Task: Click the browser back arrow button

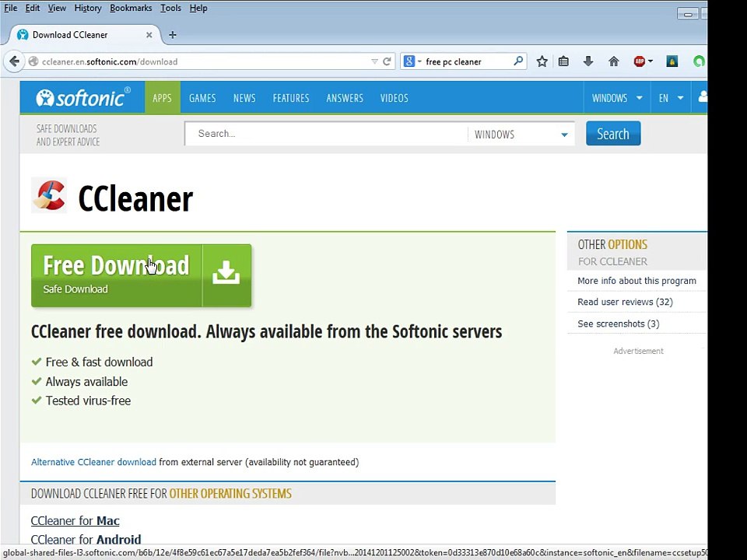Action: (14, 61)
